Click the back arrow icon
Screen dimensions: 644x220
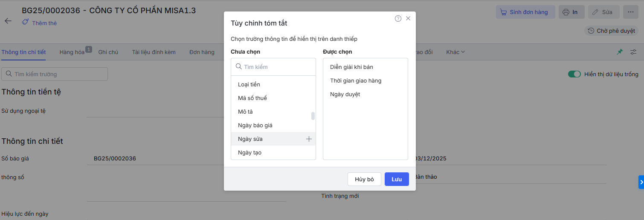[8, 21]
